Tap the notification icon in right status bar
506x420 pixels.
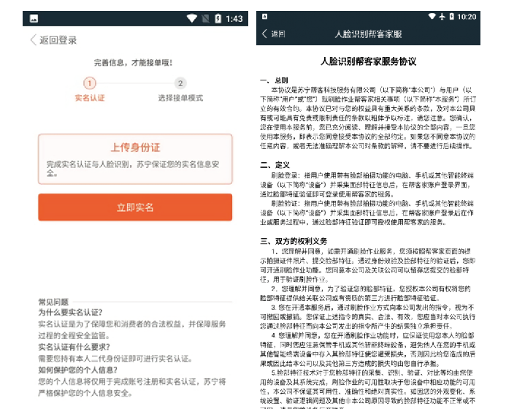pos(264,17)
